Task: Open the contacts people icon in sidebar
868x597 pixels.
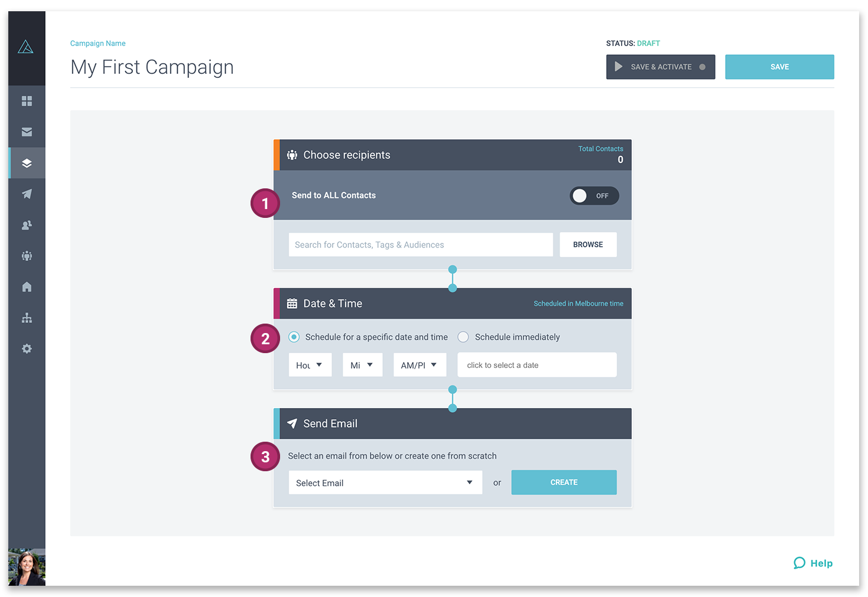Action: coord(27,225)
